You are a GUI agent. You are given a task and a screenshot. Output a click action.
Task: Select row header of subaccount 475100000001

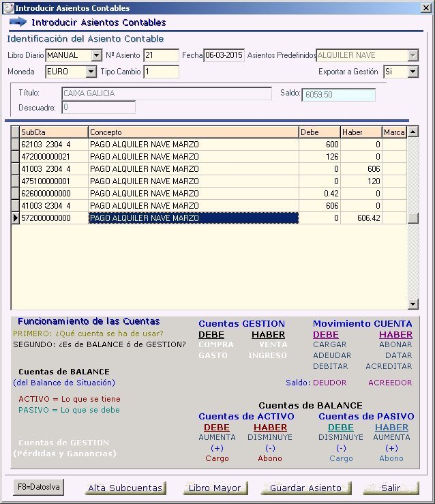click(16, 181)
